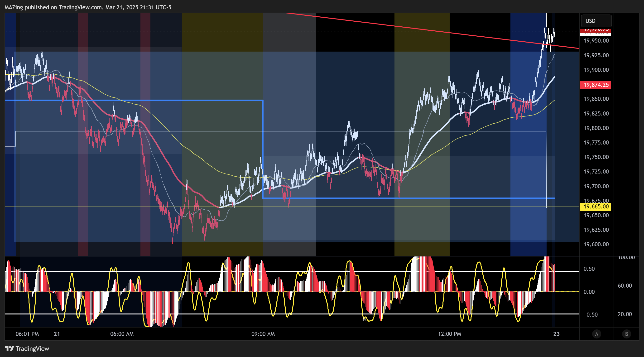
Task: Click the 19,625.00 price axis label
Action: [596, 230]
